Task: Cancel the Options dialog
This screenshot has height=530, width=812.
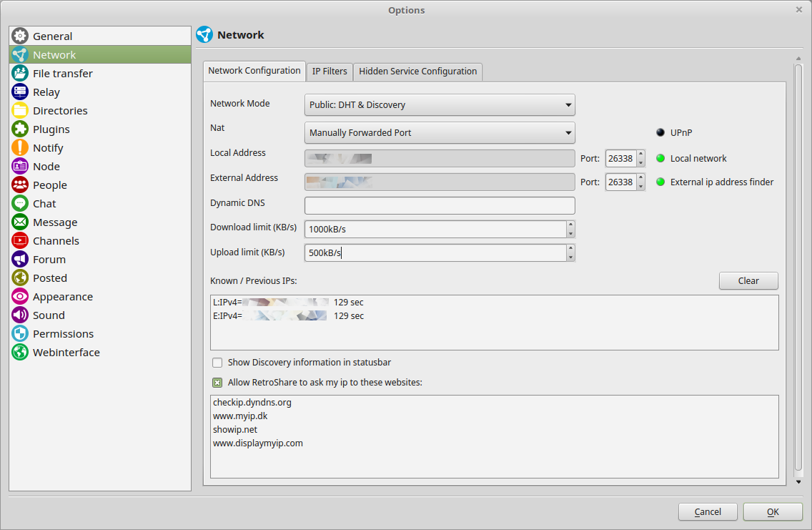Action: [708, 512]
